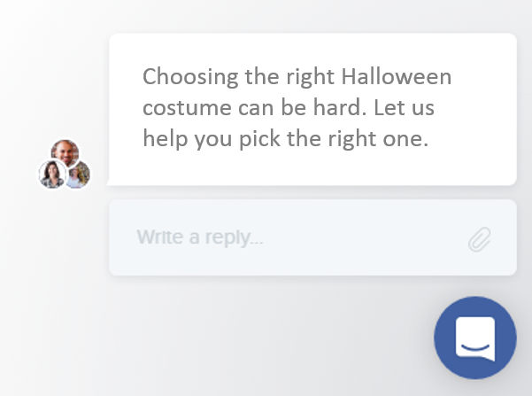The height and width of the screenshot is (396, 532).
Task: Select the bearded man's avatar
Action: click(x=66, y=152)
